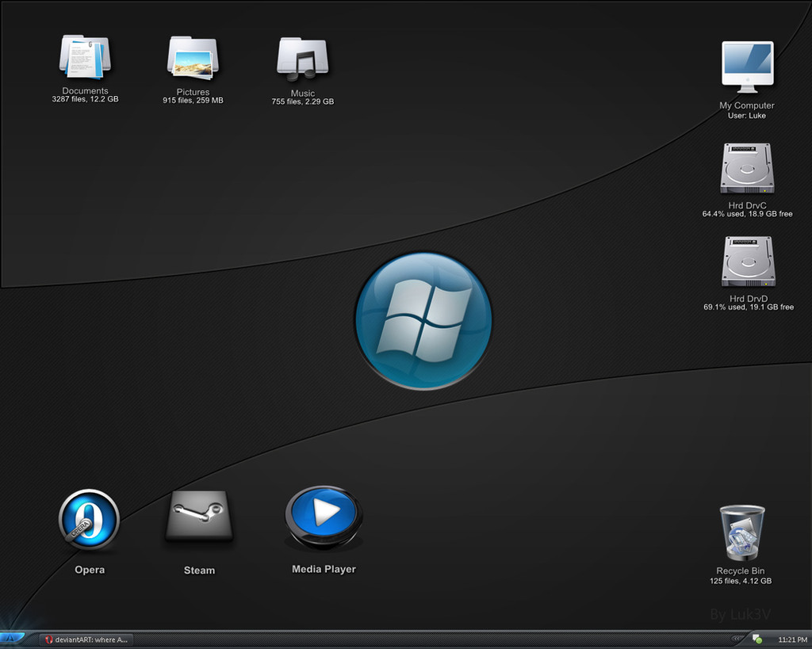Click the Recycle Bin icon

click(741, 533)
